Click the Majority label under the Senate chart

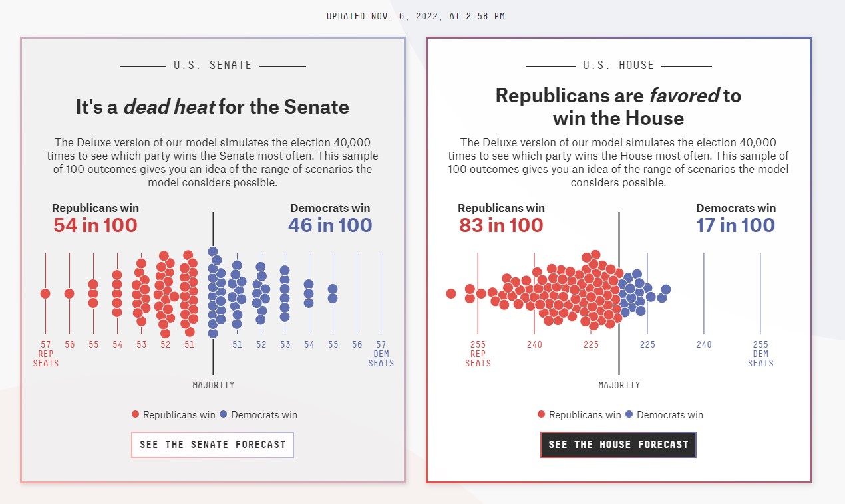[214, 385]
